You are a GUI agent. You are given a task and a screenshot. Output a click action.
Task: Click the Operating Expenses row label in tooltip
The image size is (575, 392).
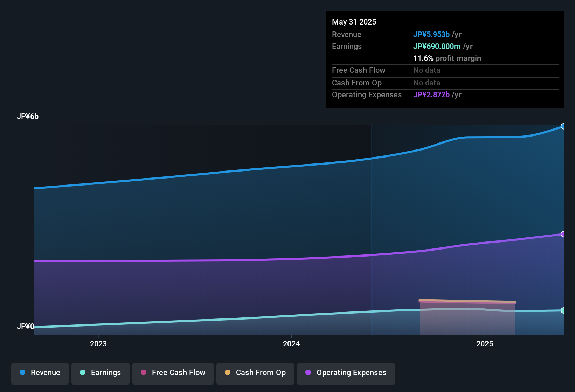[x=367, y=94]
